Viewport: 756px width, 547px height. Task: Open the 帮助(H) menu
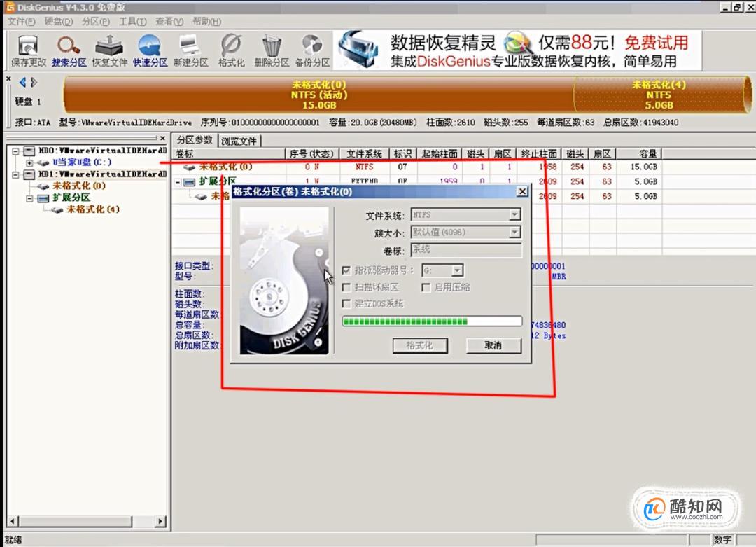click(206, 21)
